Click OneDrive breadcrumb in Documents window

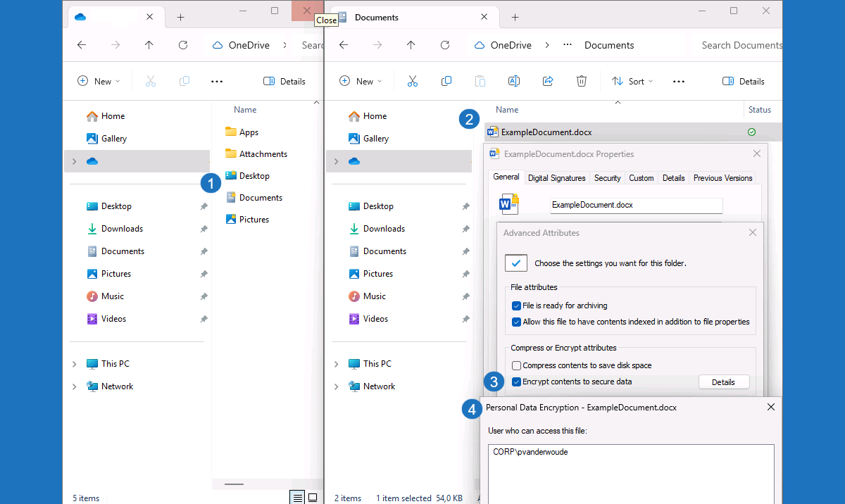pos(511,45)
